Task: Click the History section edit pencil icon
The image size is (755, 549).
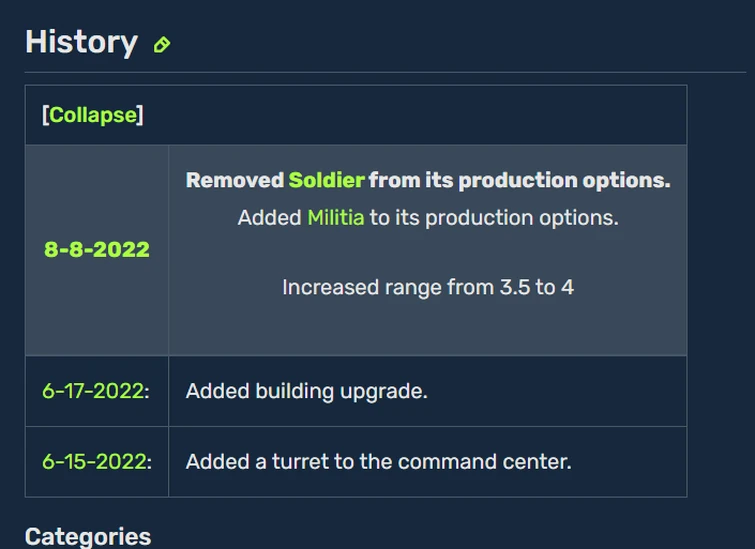Action: pyautogui.click(x=162, y=45)
